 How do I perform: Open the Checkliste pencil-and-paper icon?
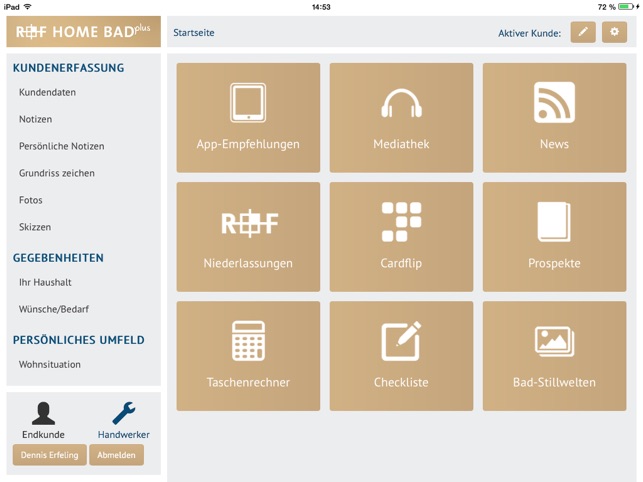[x=401, y=341]
